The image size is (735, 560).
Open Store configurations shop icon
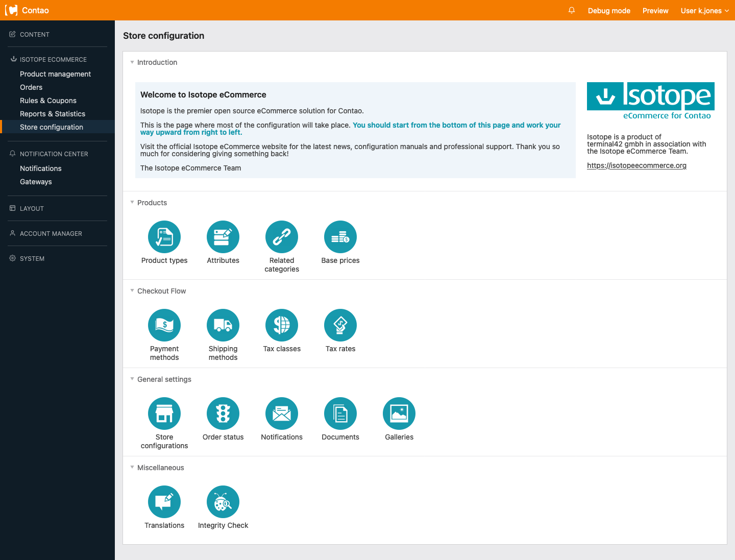pyautogui.click(x=164, y=413)
